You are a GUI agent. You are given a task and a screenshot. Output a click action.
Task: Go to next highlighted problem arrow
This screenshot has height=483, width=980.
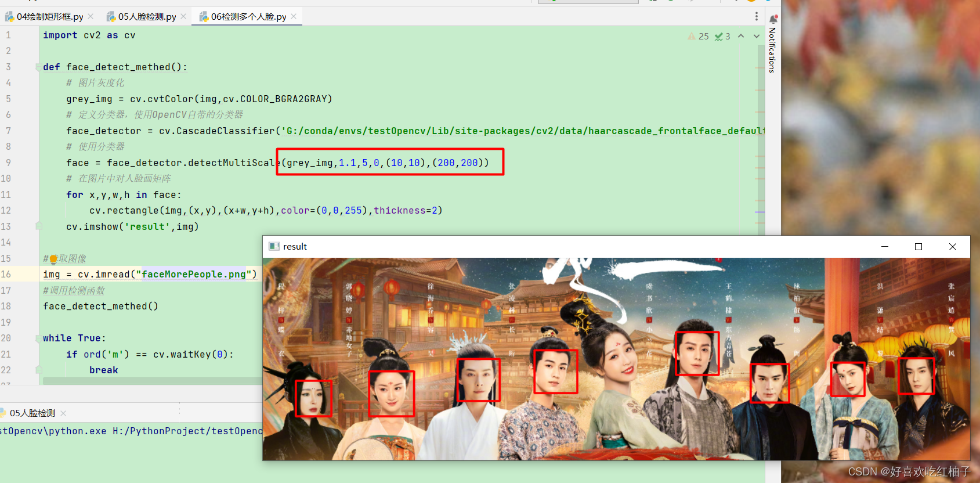click(757, 36)
